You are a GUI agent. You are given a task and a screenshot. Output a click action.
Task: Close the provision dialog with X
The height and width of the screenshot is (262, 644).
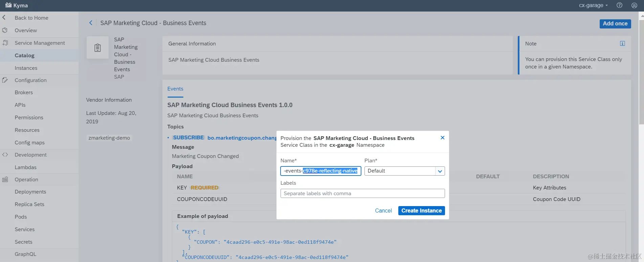pyautogui.click(x=442, y=138)
